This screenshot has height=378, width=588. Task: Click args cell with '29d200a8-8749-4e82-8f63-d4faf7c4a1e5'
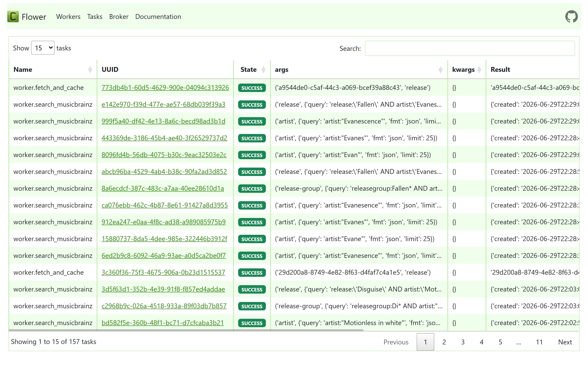point(359,272)
